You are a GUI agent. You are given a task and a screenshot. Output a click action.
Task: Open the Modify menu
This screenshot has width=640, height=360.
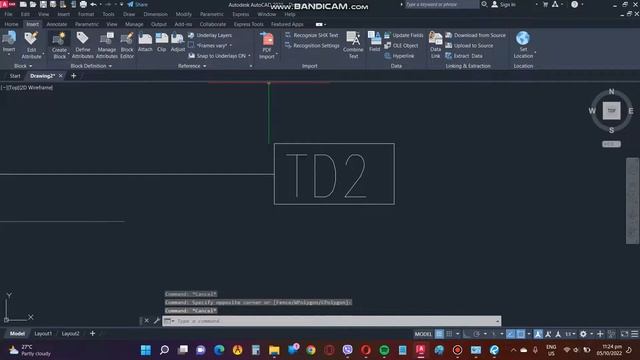tap(183, 14)
